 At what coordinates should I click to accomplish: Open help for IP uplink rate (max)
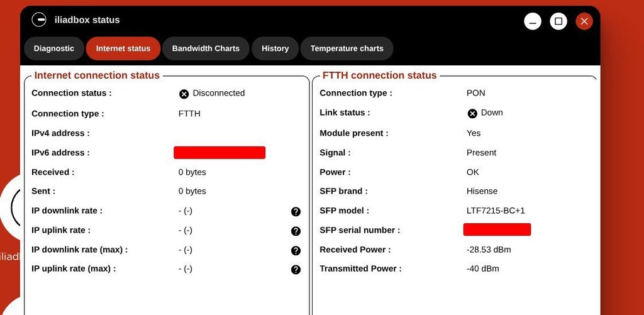pos(296,269)
